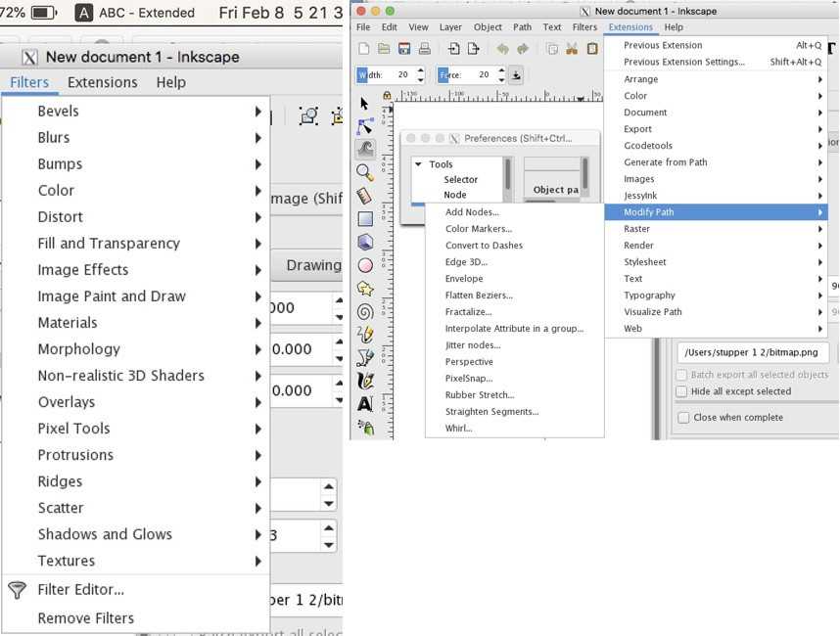Select the Selector arrow tool
The image size is (840, 636).
point(364,103)
